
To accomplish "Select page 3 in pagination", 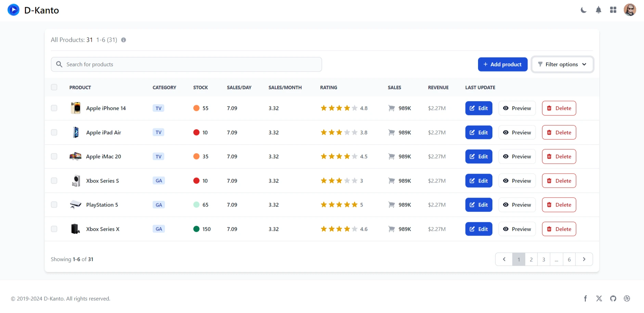I will (x=544, y=259).
